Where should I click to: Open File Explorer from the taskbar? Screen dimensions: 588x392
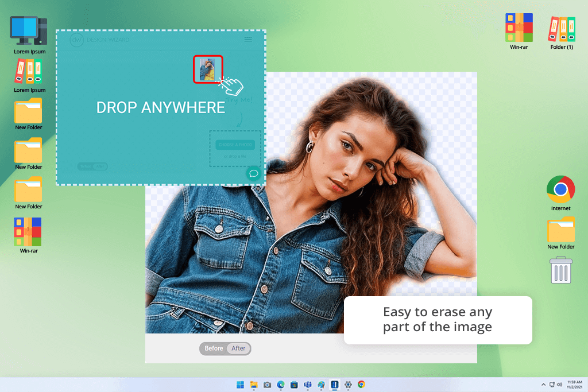(x=254, y=385)
